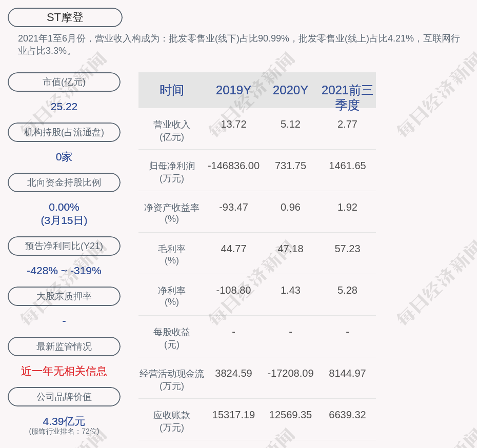Select the 2020Y column header
The width and height of the screenshot is (477, 448).
[x=290, y=90]
